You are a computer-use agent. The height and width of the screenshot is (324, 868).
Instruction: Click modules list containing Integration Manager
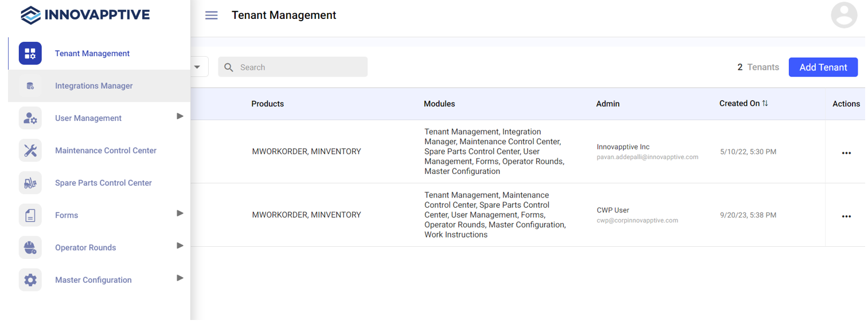click(x=494, y=151)
